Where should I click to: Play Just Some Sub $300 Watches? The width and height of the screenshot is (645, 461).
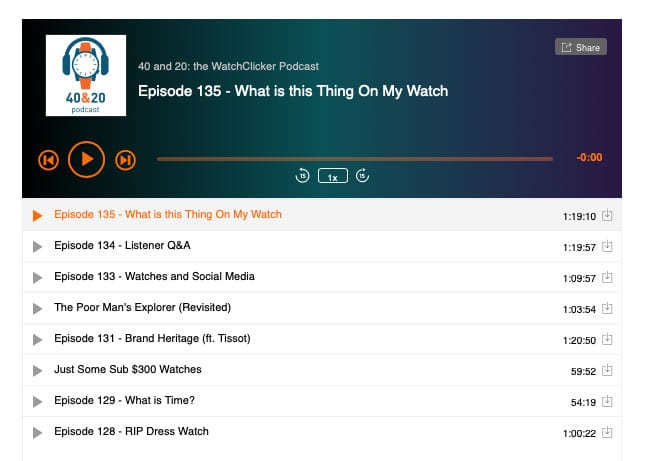(37, 371)
